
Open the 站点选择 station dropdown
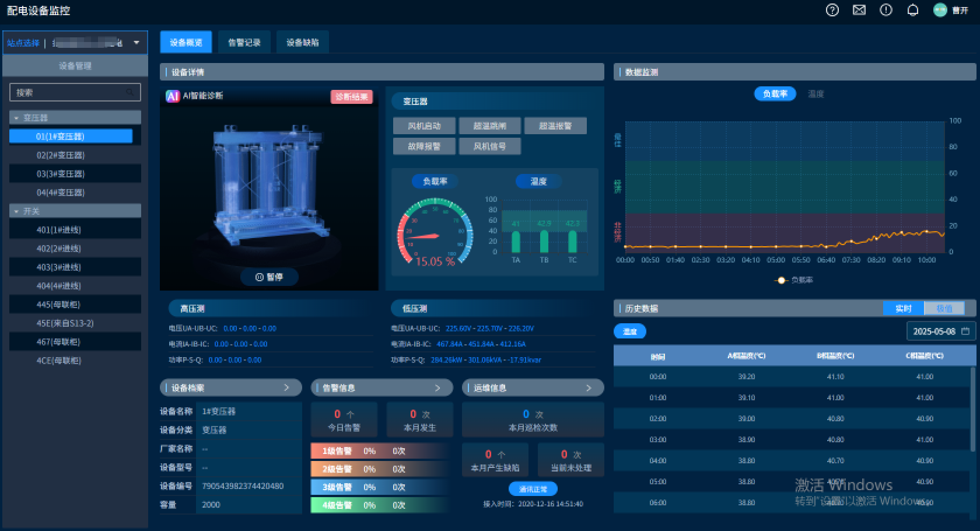136,43
